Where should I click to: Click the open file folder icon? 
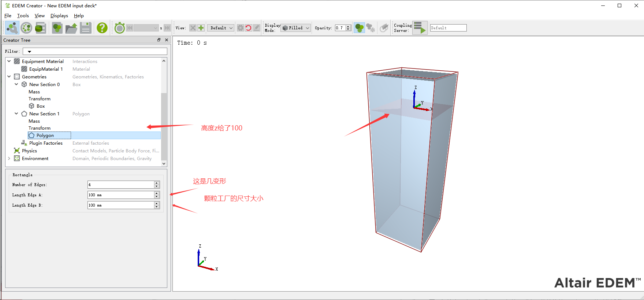71,28
